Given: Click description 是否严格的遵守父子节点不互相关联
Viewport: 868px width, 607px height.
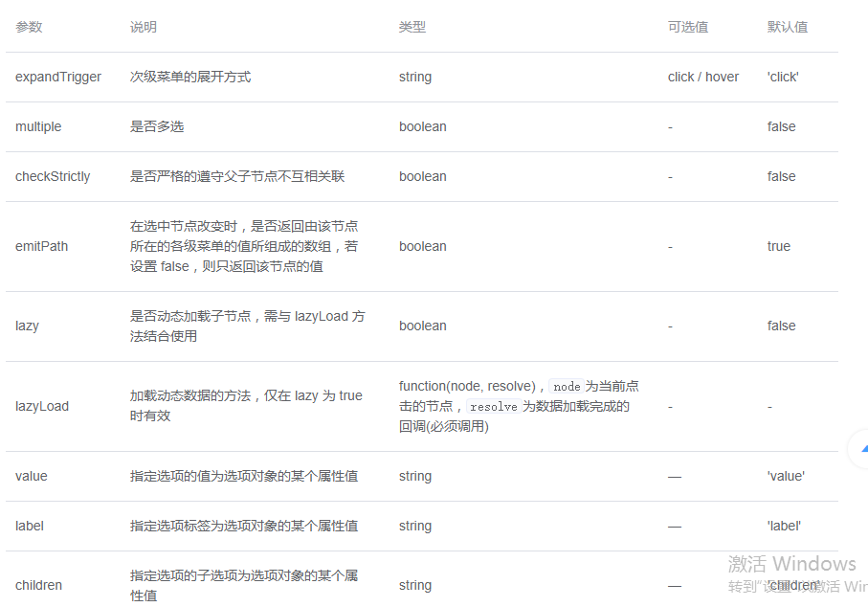Looking at the screenshot, I should [237, 177].
